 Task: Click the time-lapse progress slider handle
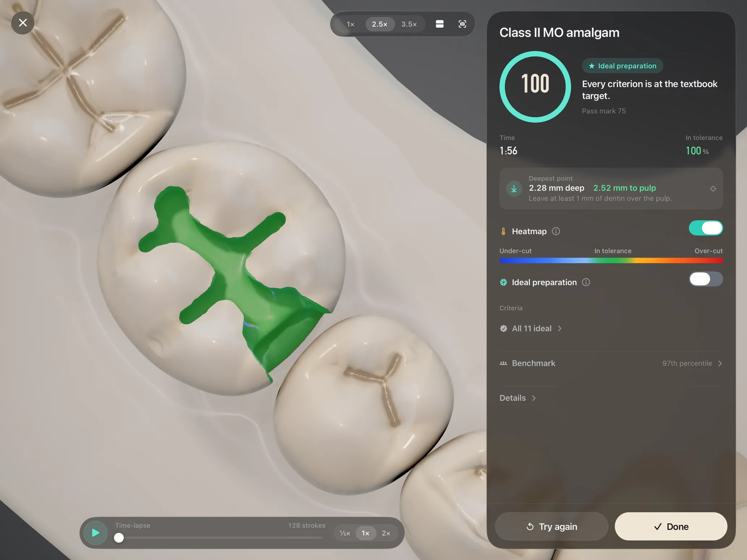click(x=119, y=538)
